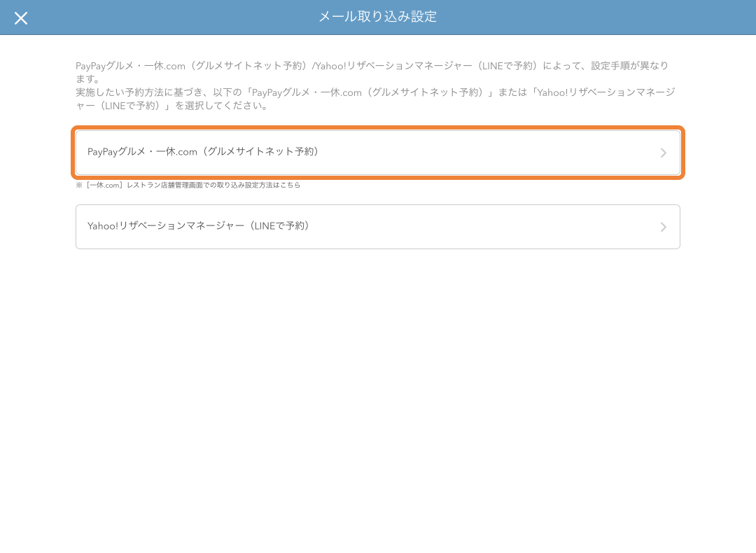Click the X icon in the header bar
Screen dimensions: 756x553
click(x=21, y=17)
